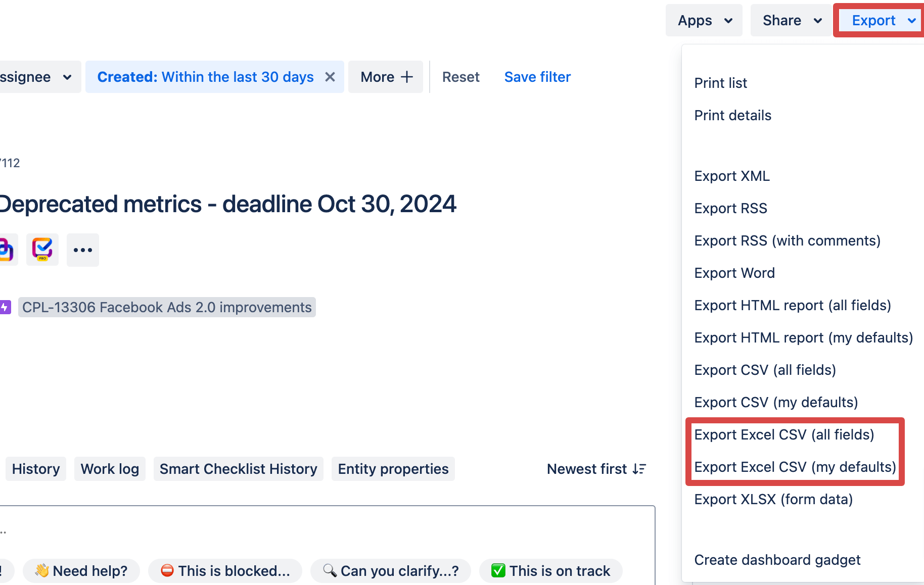Reset the current filters

tap(460, 77)
